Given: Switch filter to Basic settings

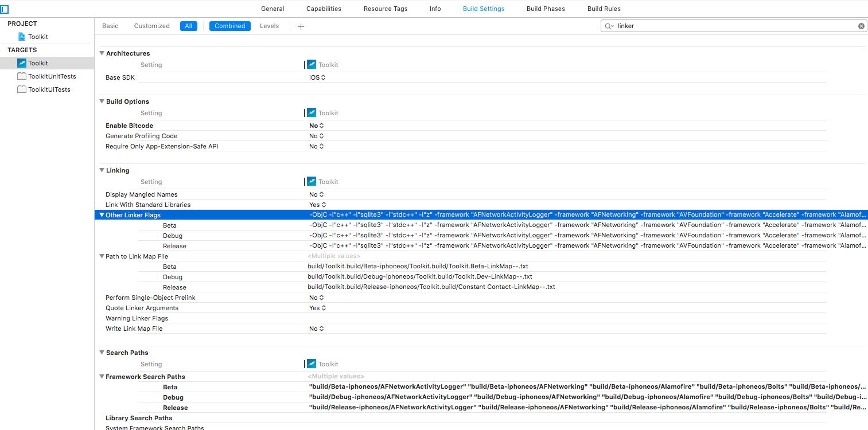Looking at the screenshot, I should point(110,26).
